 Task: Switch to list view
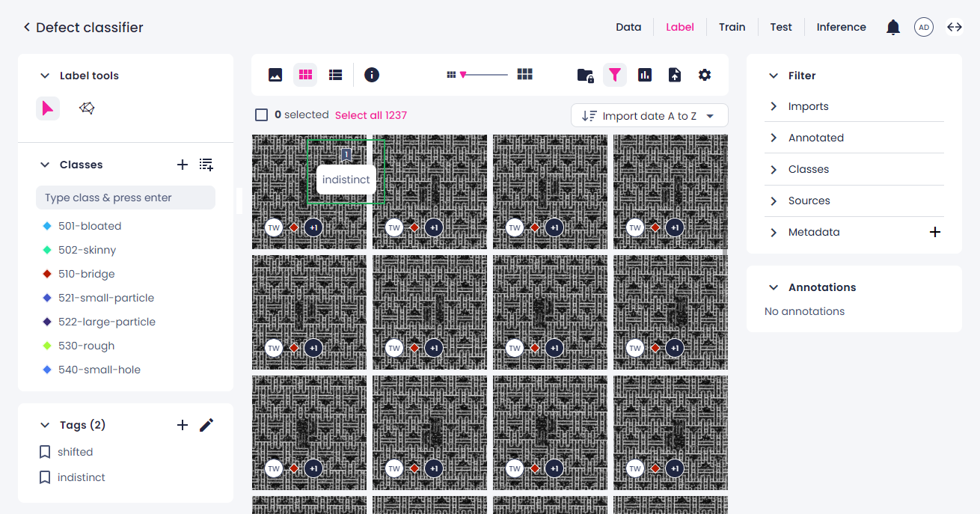(x=336, y=75)
